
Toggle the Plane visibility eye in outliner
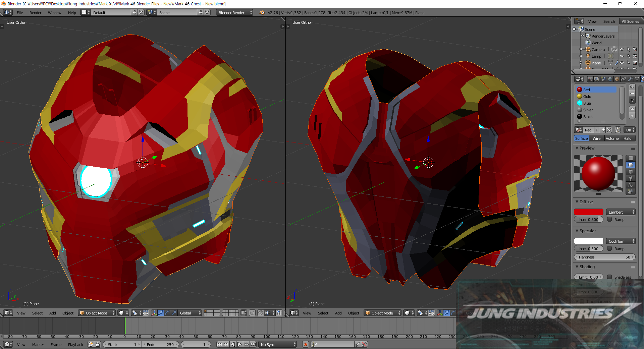(x=622, y=63)
